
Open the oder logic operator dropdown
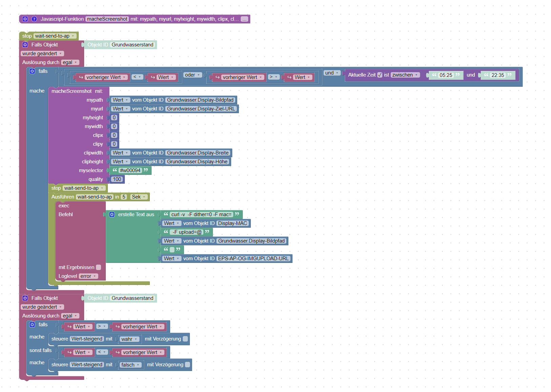pyautogui.click(x=192, y=75)
